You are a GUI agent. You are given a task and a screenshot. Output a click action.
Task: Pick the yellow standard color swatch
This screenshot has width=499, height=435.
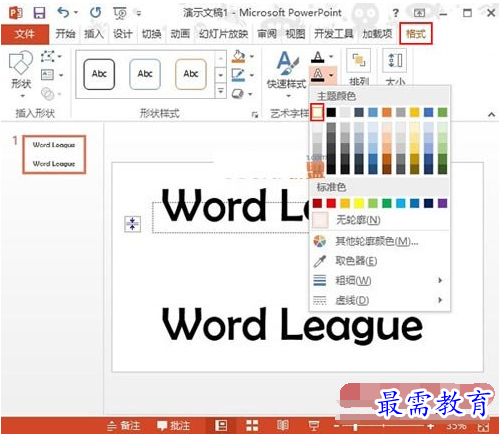(x=359, y=203)
